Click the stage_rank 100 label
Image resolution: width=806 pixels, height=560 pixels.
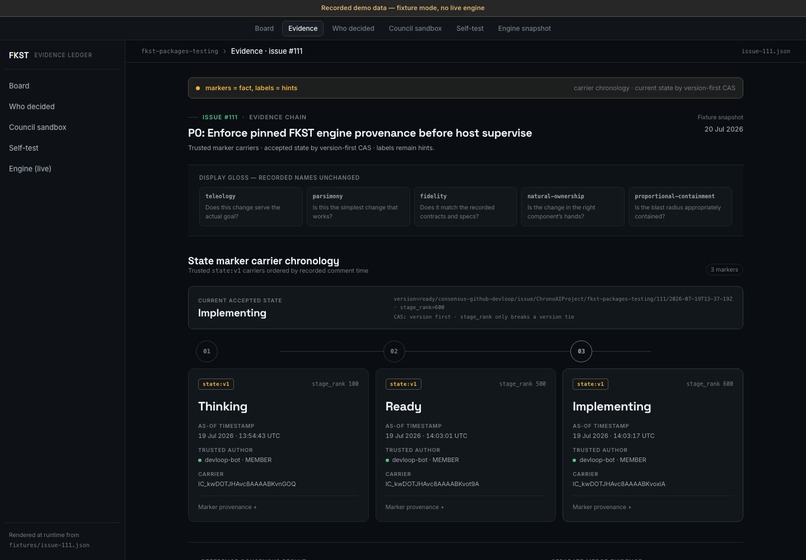pos(335,384)
